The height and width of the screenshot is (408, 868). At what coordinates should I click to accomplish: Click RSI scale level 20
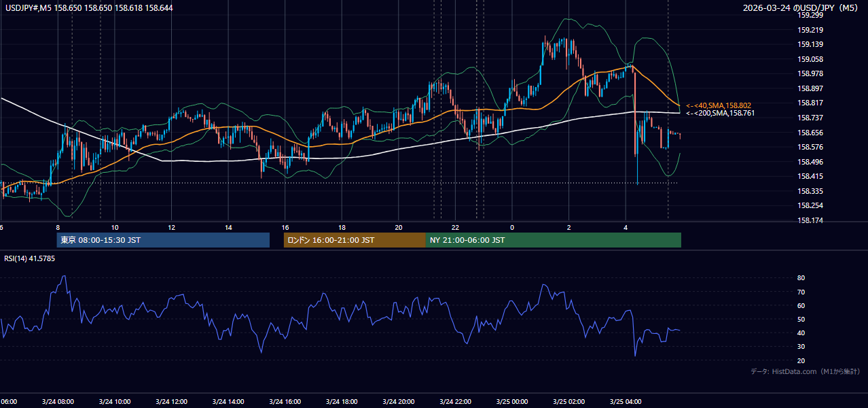pyautogui.click(x=801, y=360)
